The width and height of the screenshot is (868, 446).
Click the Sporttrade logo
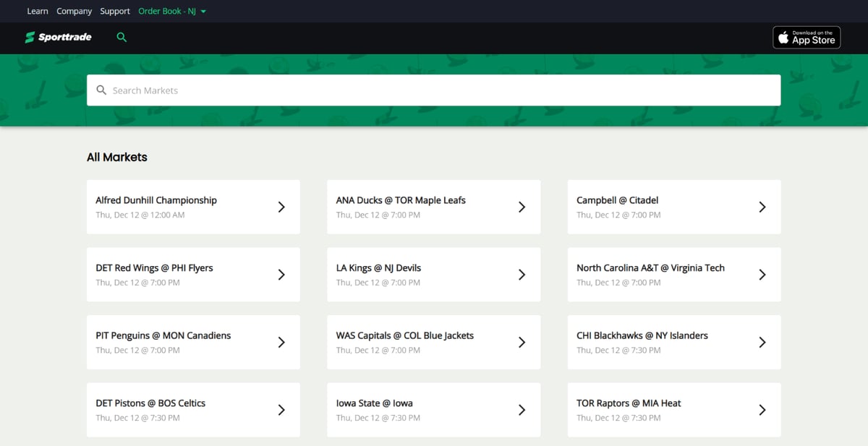(58, 37)
